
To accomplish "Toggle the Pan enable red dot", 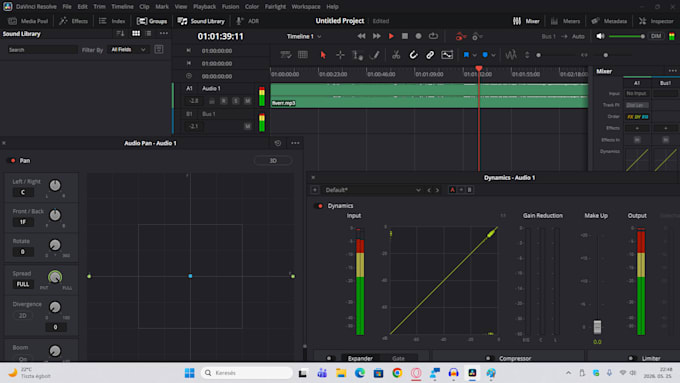I will tap(13, 160).
